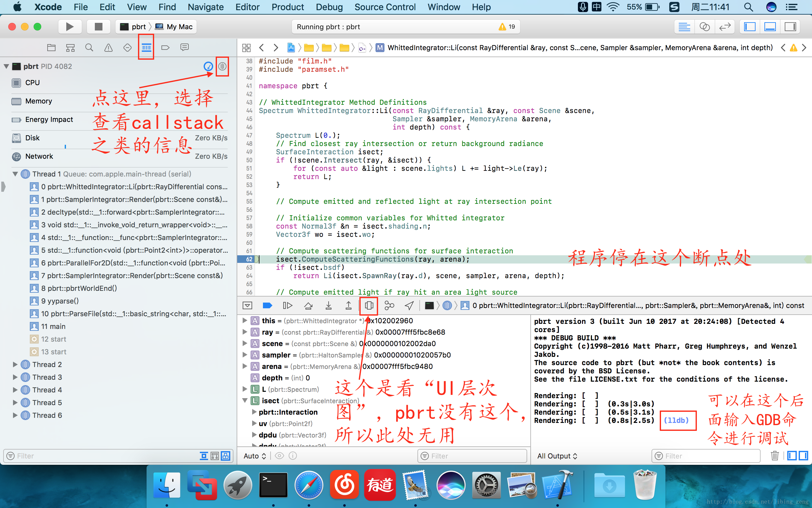Open the Test navigator diamond icon

click(x=127, y=47)
